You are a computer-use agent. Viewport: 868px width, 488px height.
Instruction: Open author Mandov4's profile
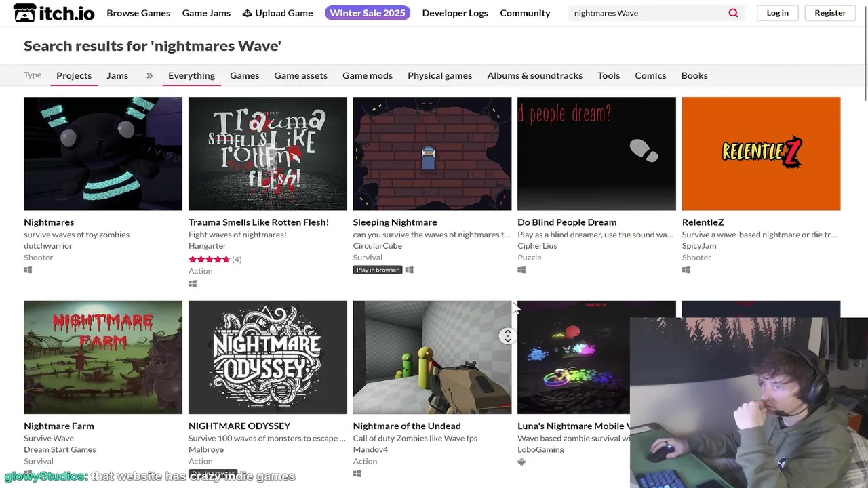point(370,449)
